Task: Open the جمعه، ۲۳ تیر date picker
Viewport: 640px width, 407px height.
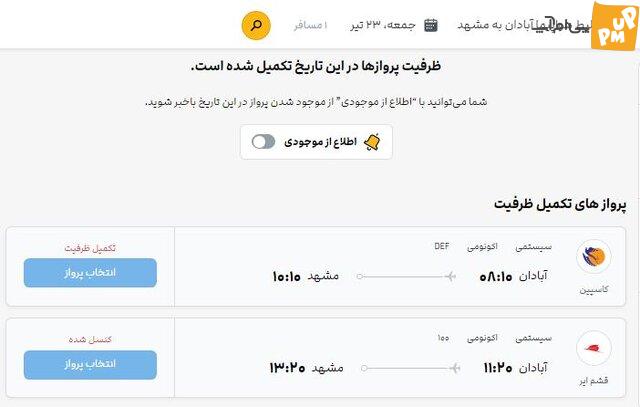Action: point(382,25)
